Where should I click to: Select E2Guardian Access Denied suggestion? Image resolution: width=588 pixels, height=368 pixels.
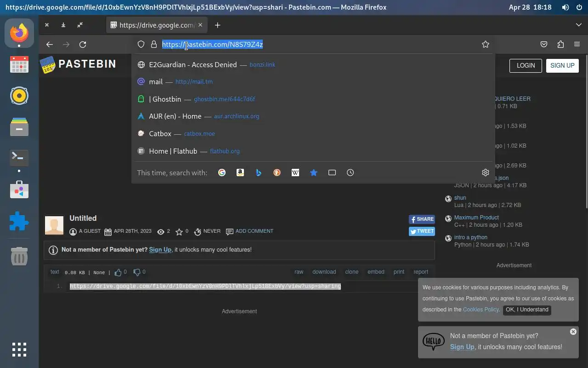click(313, 65)
